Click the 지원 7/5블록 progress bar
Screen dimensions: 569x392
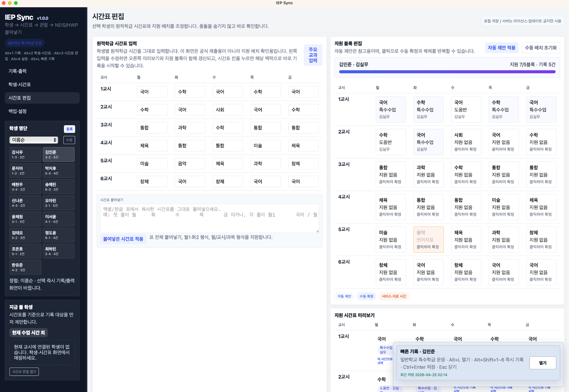(x=447, y=72)
